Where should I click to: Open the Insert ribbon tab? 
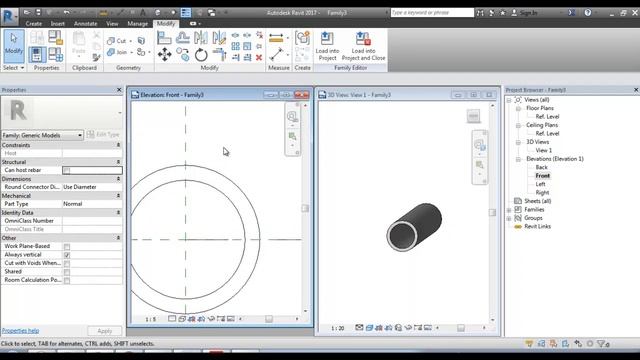click(x=58, y=24)
